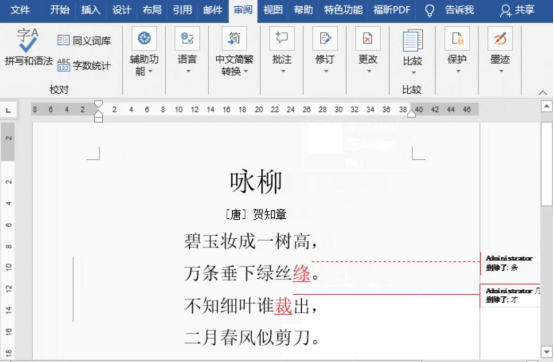
Task: Click the revision balloon 删除了: 条
Action: pos(510,263)
